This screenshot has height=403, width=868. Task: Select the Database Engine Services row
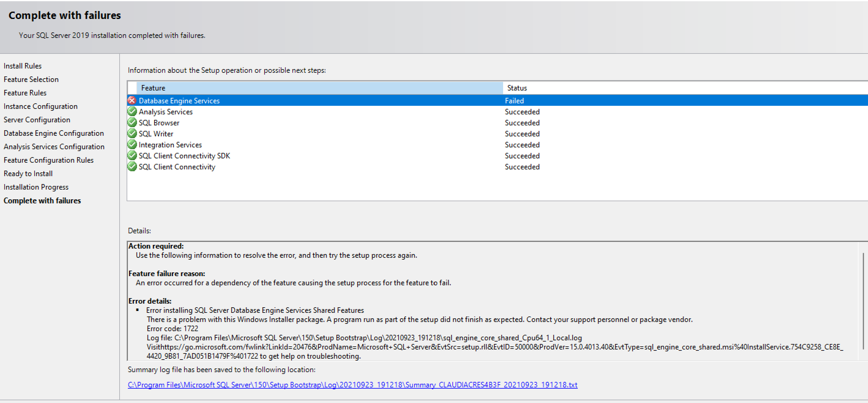click(x=179, y=101)
